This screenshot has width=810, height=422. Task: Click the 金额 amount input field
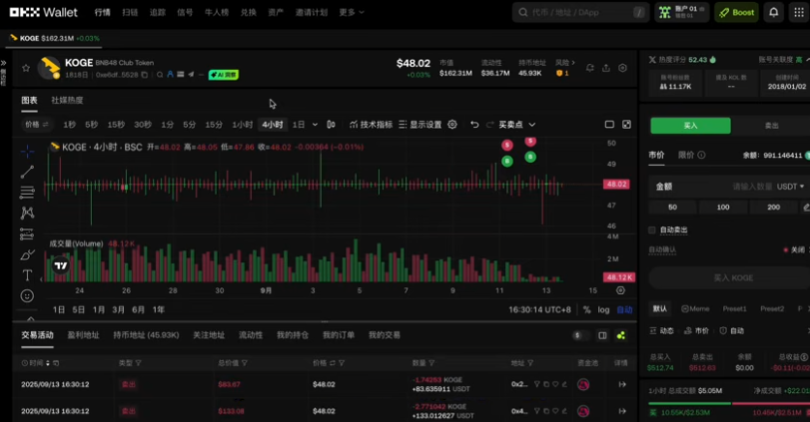point(728,186)
